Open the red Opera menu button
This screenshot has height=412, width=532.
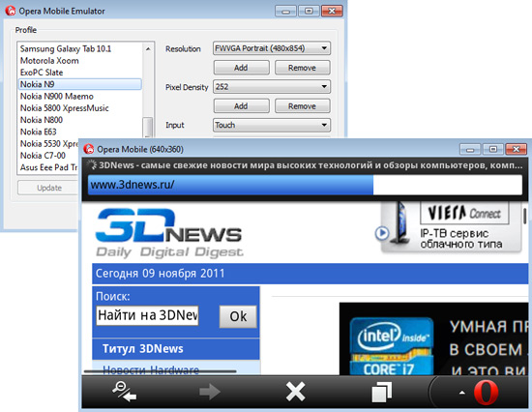[x=486, y=393]
